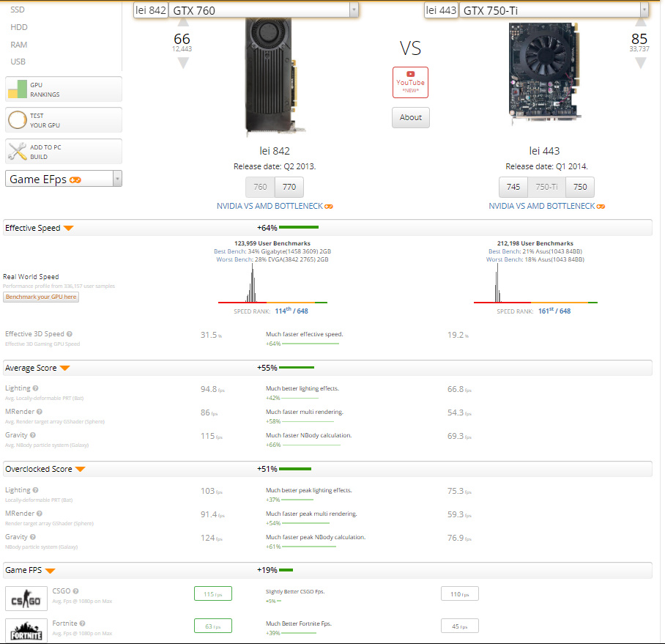The height and width of the screenshot is (644, 665).
Task: Open help icon next to Effective 3D Speed
Action: point(70,334)
